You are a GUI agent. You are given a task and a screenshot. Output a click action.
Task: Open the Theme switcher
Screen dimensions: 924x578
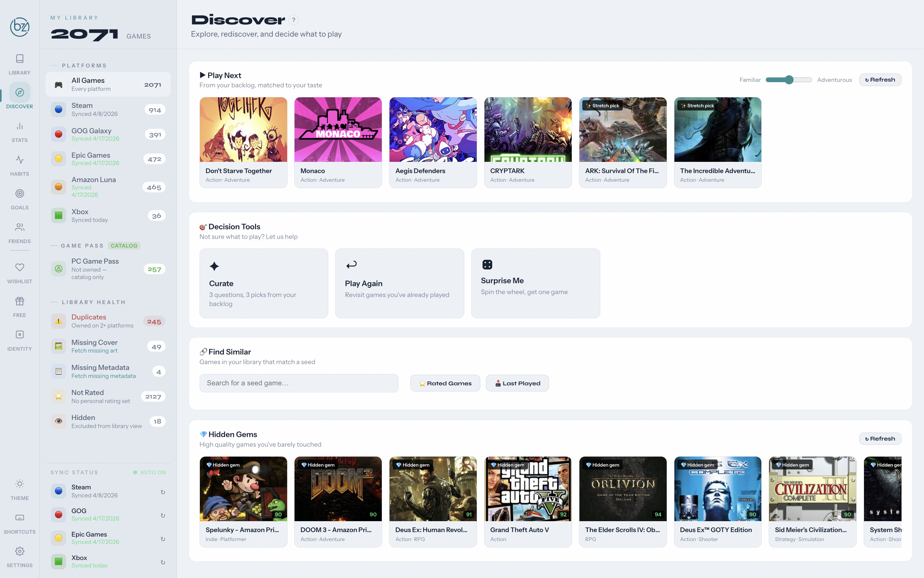(20, 489)
